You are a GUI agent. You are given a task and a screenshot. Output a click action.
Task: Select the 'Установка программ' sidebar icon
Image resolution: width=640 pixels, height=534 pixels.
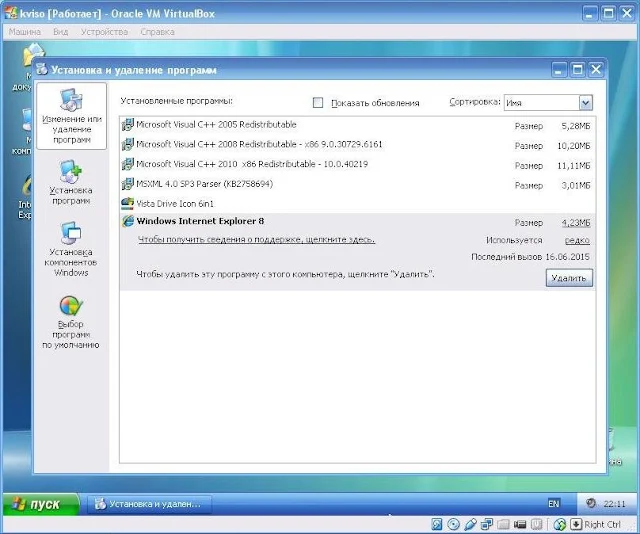[x=71, y=171]
